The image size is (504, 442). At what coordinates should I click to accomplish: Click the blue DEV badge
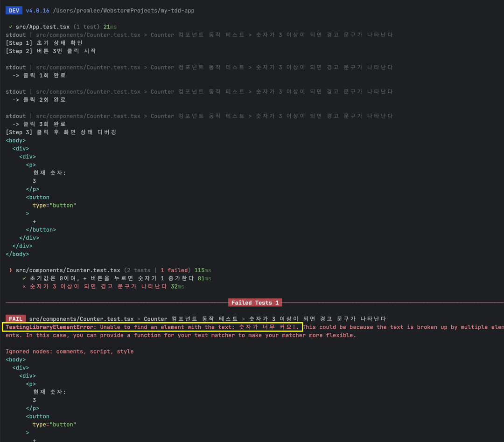coord(14,11)
